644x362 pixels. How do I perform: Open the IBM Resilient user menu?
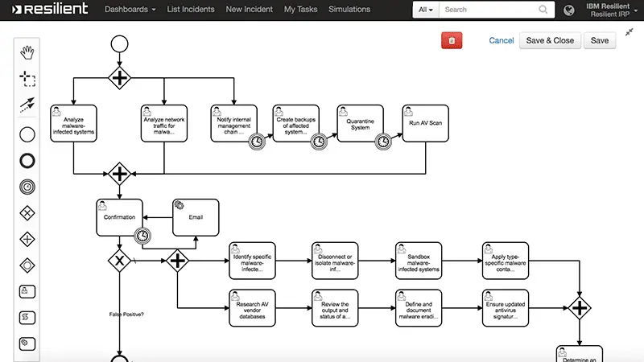(612, 10)
